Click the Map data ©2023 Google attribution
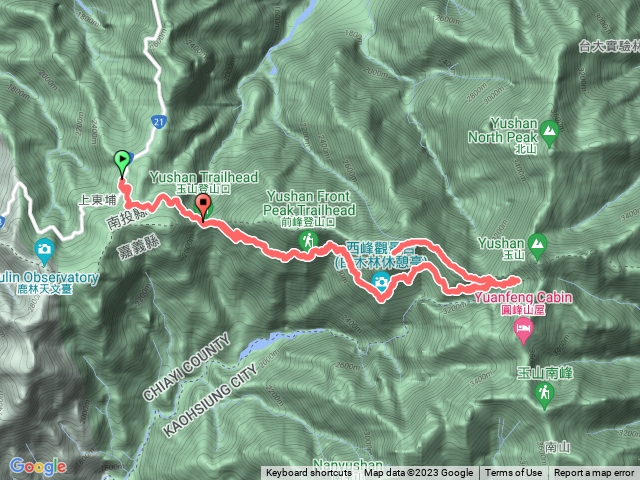640x480 pixels. (418, 473)
